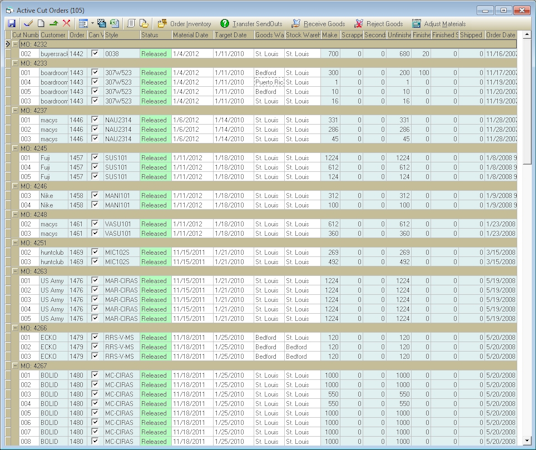Click the window title bar app icon

coord(9,11)
